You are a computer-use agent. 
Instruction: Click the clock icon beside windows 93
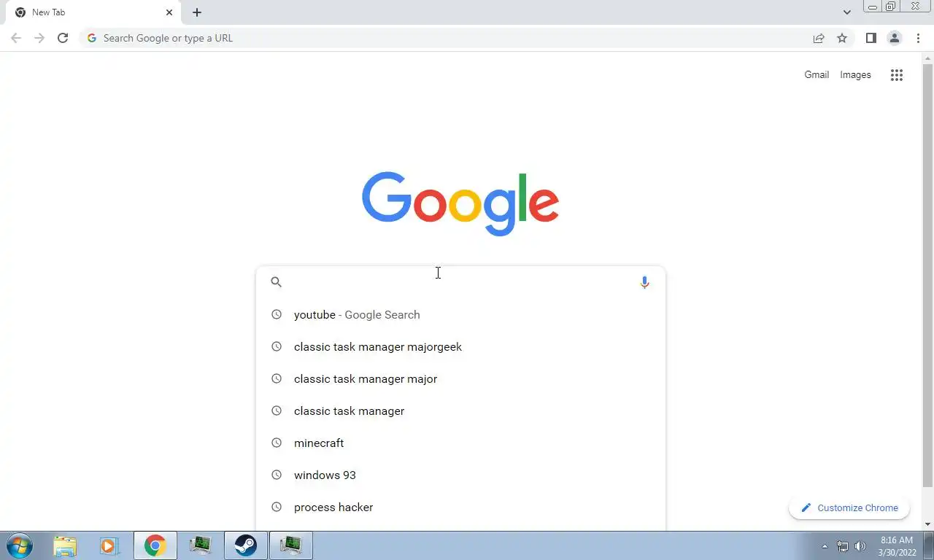click(276, 475)
